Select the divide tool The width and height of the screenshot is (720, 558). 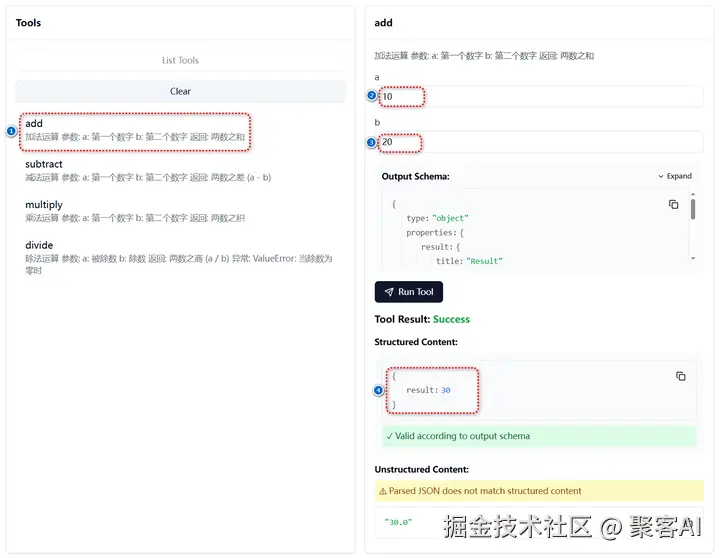pos(179,257)
